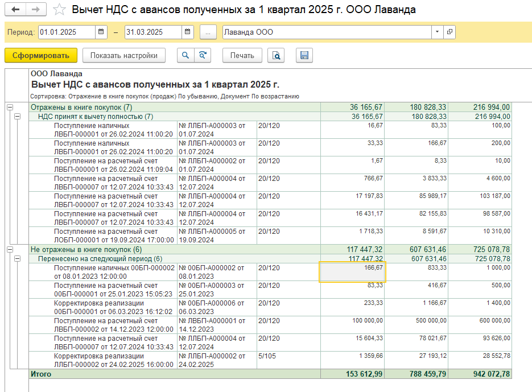
Task: Open period selection with the ellipsis button
Action: coord(208,32)
